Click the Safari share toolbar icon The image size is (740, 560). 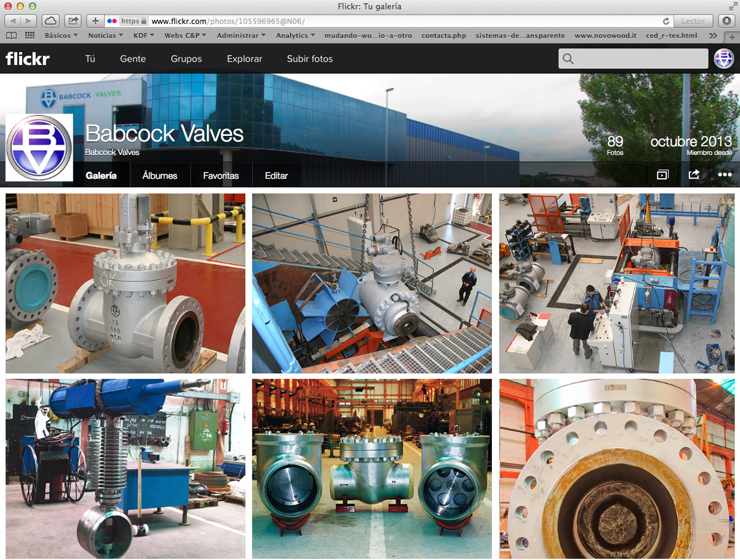(73, 21)
